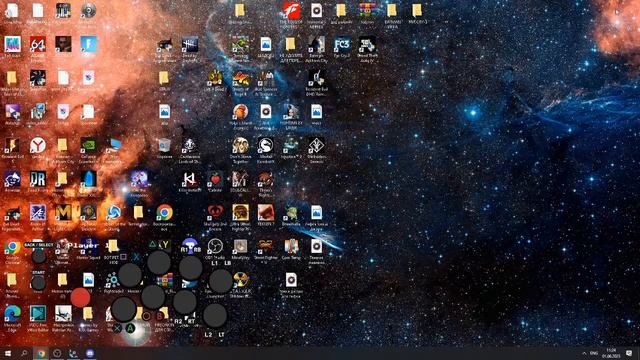The height and width of the screenshot is (360, 640).
Task: Open the Microsoft Edge desktop shortcut
Action: click(x=12, y=314)
